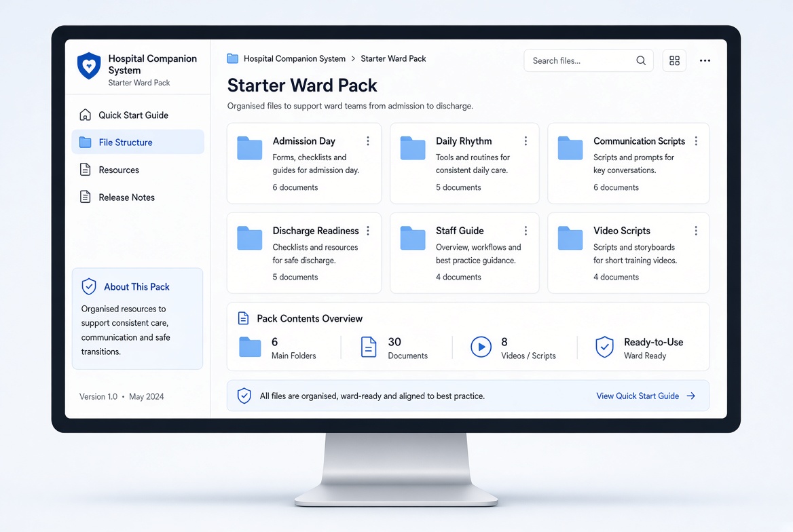The width and height of the screenshot is (793, 532).
Task: Click the About This Pack shield icon
Action: pyautogui.click(x=89, y=287)
